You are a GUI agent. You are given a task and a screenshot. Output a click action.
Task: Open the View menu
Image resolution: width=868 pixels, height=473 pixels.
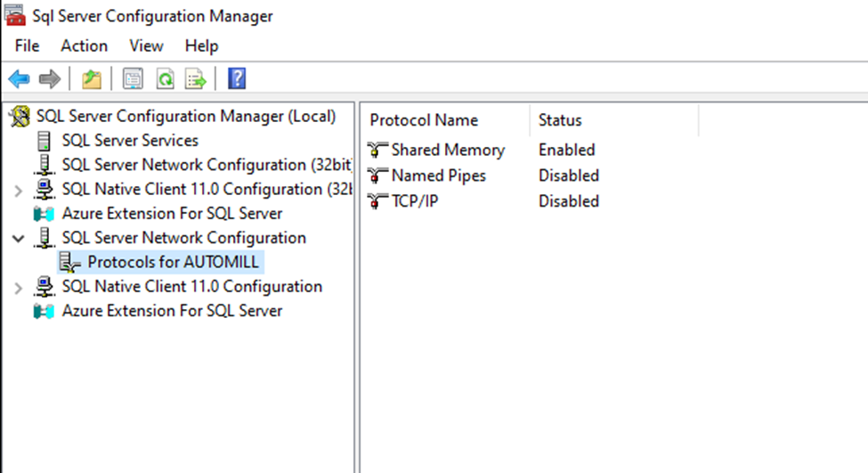pos(146,46)
